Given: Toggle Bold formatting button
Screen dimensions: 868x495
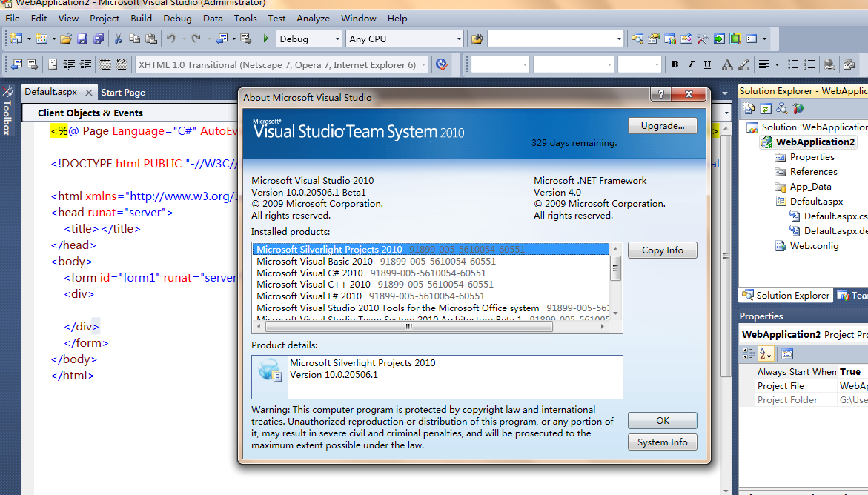Looking at the screenshot, I should (675, 64).
